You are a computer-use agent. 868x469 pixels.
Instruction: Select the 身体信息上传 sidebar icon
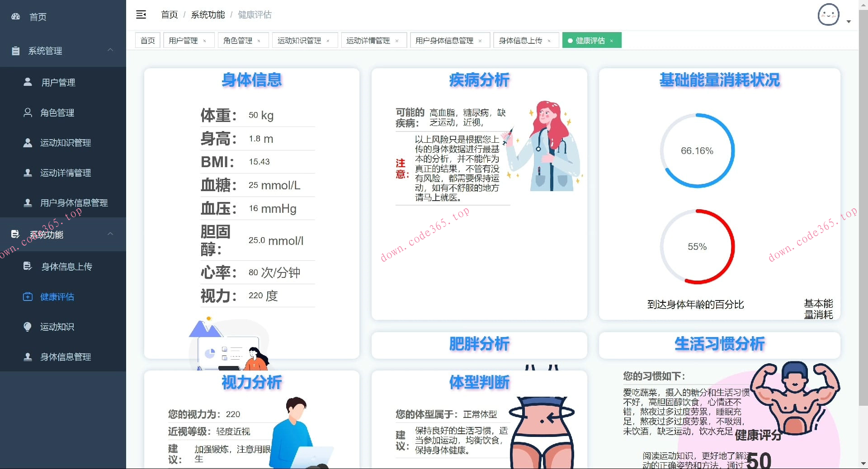pyautogui.click(x=27, y=267)
